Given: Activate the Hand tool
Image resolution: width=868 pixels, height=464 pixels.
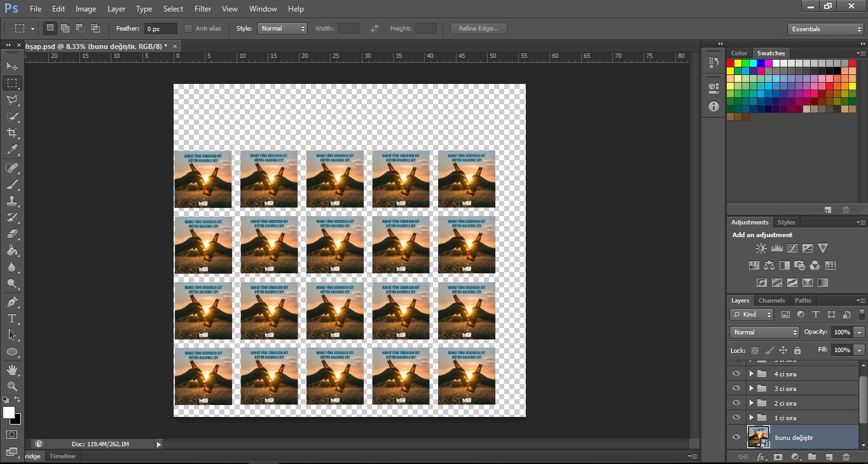Looking at the screenshot, I should [x=12, y=369].
